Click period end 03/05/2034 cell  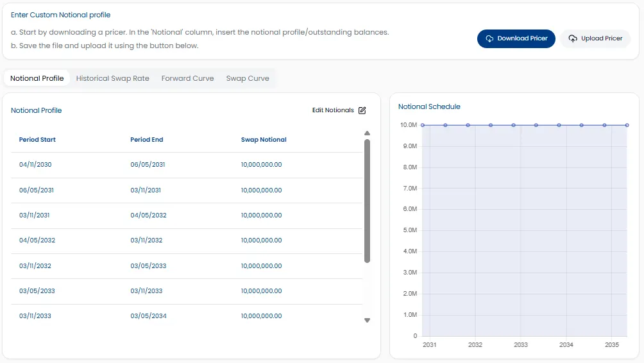[148, 316]
